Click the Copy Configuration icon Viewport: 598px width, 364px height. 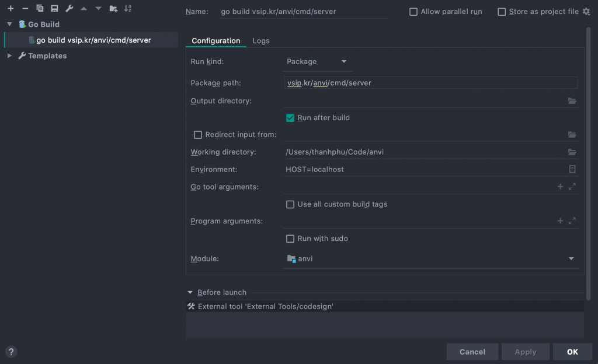point(40,9)
